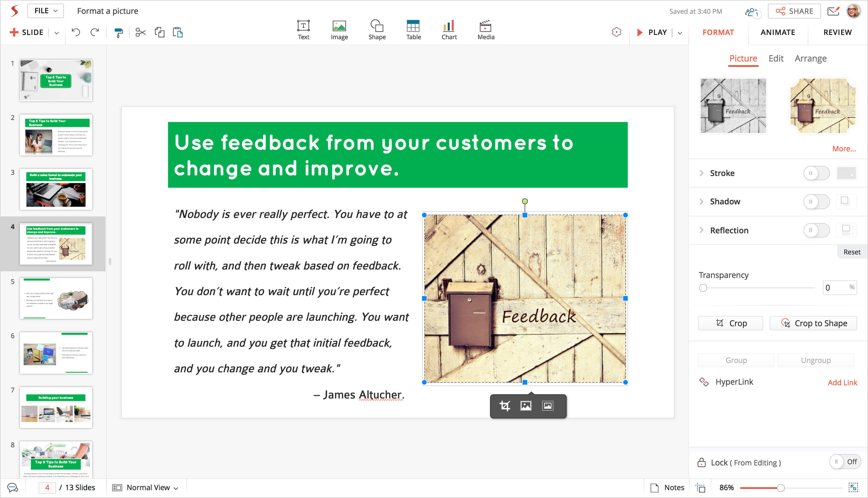Screen dimensions: 868x498
Task: Open the FILE dropdown menu
Action: (46, 11)
